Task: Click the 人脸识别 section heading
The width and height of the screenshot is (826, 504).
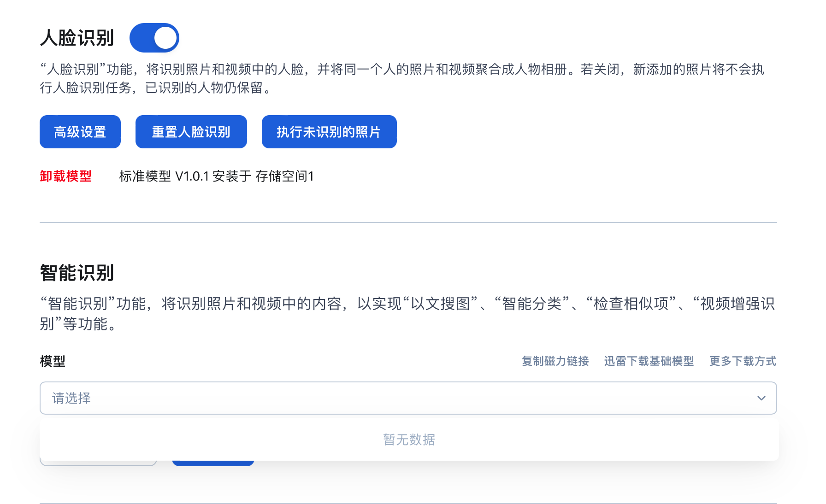Action: (77, 38)
